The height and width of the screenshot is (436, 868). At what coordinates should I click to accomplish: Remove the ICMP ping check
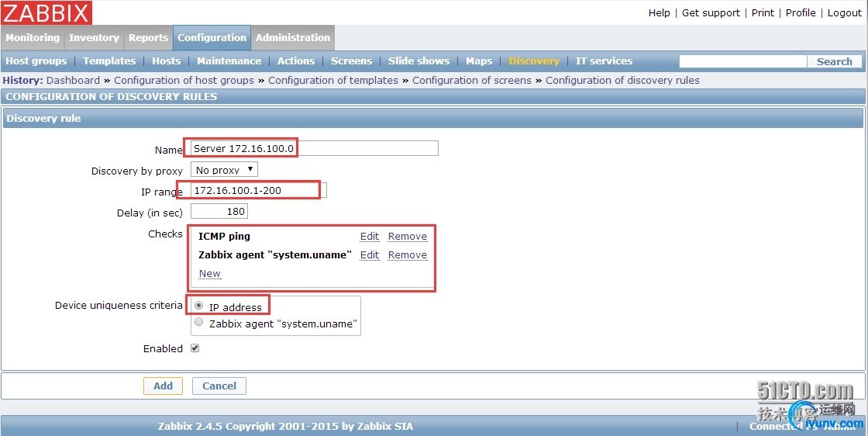pos(408,237)
